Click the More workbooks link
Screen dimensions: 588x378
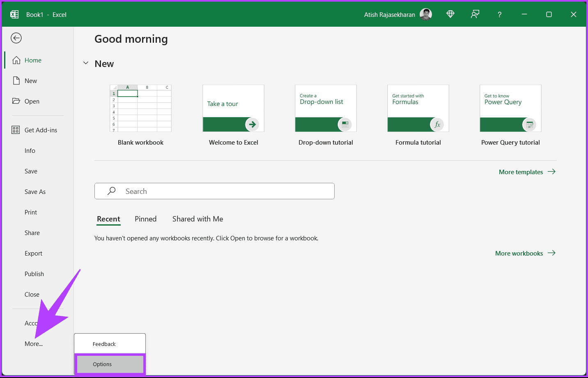pos(519,253)
